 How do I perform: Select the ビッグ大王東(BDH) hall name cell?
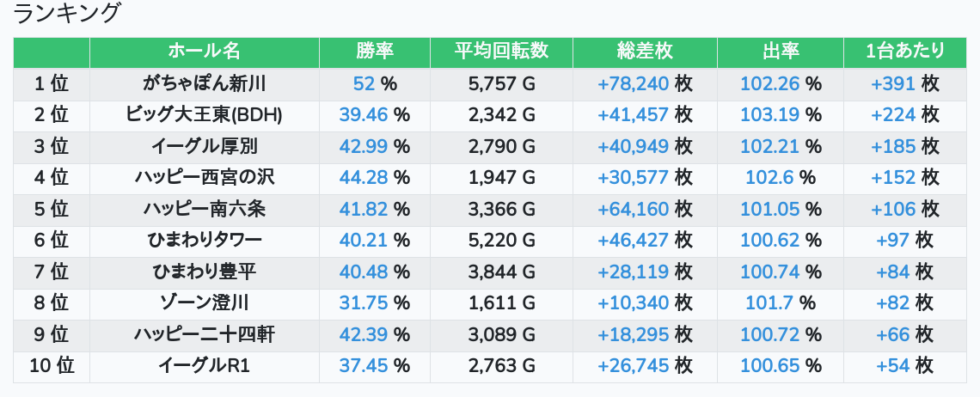click(204, 114)
